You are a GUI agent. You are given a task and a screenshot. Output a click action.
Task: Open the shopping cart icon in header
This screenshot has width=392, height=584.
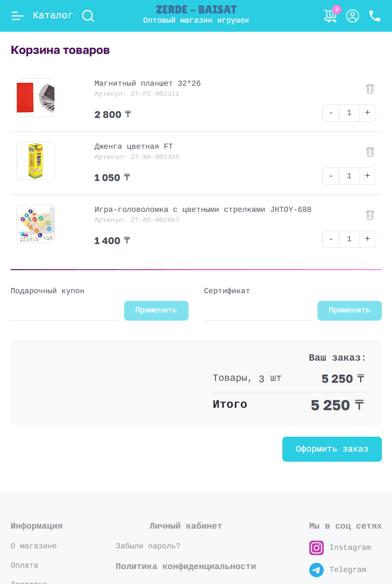330,16
